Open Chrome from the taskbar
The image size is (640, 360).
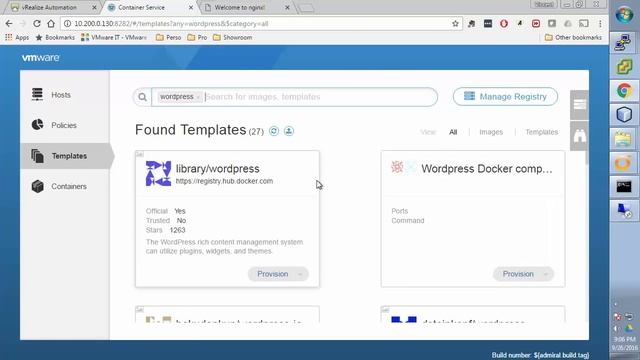coord(624,91)
